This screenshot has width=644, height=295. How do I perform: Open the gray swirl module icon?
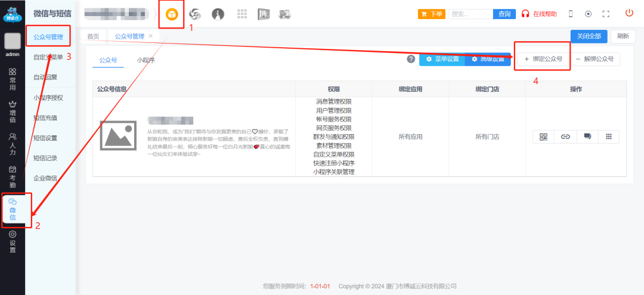tap(194, 14)
